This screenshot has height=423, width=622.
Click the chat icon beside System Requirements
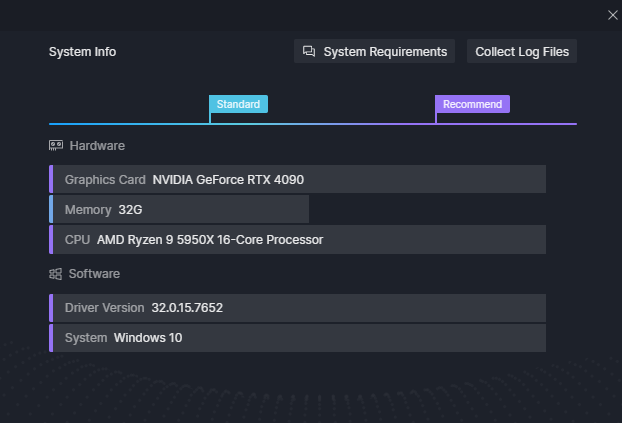coord(309,51)
